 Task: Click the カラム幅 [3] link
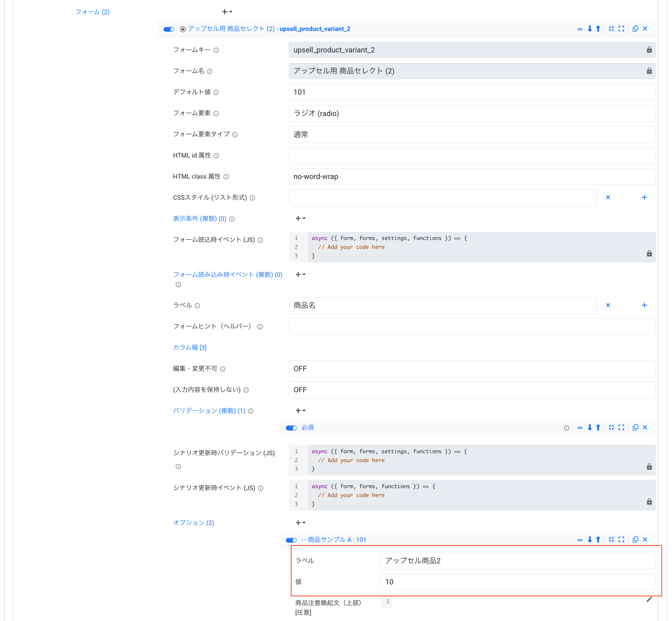point(190,347)
